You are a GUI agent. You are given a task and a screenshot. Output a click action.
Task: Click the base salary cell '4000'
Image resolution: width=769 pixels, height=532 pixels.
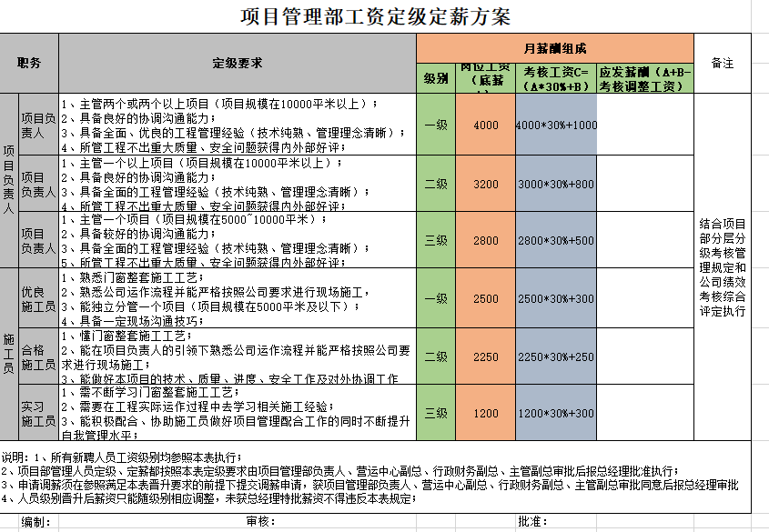pyautogui.click(x=486, y=125)
